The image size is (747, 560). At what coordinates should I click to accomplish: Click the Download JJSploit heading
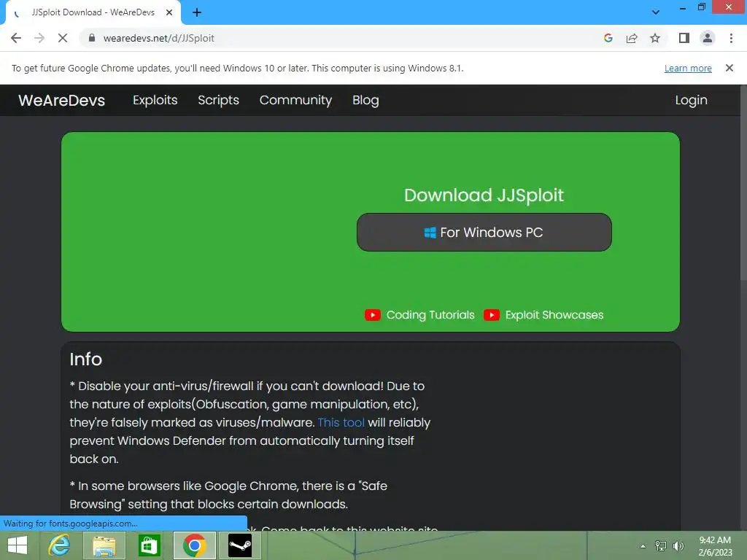click(484, 195)
